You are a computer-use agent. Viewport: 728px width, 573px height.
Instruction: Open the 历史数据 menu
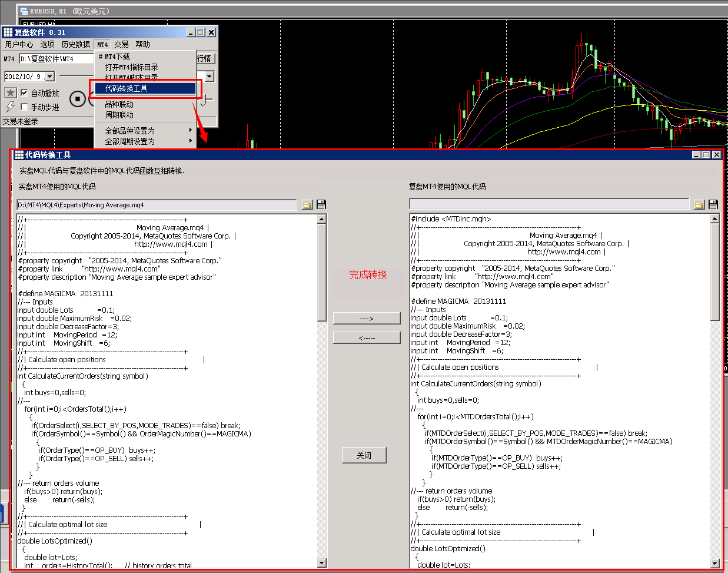pos(75,44)
